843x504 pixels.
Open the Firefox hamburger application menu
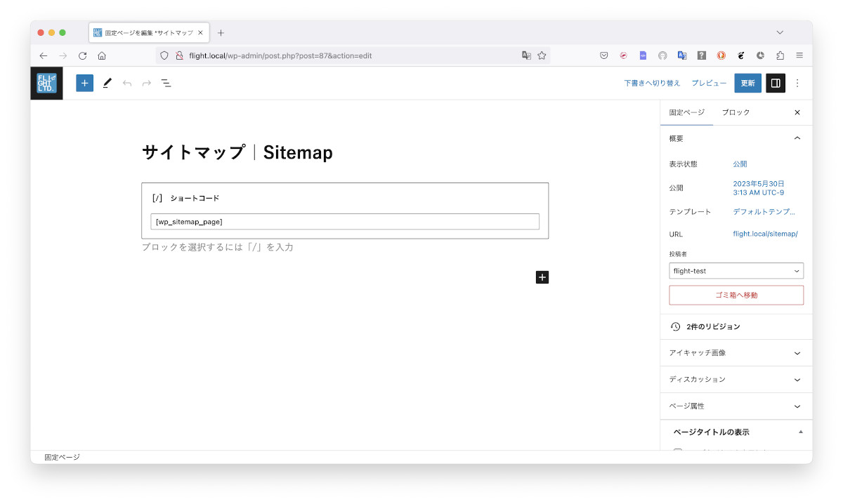click(799, 55)
